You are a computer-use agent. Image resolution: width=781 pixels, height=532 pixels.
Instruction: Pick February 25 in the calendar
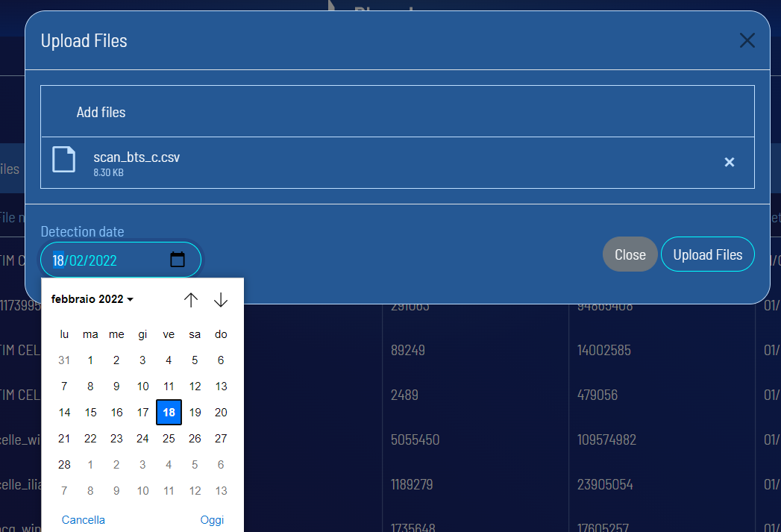click(x=169, y=439)
